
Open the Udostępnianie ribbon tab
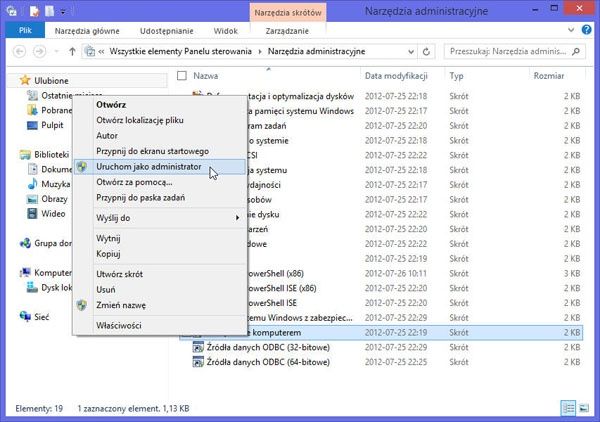pos(166,31)
